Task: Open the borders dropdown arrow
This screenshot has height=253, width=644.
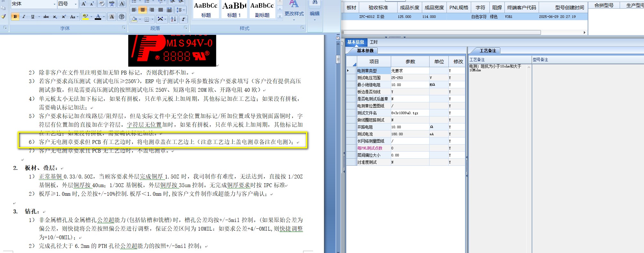Action: 152,19
